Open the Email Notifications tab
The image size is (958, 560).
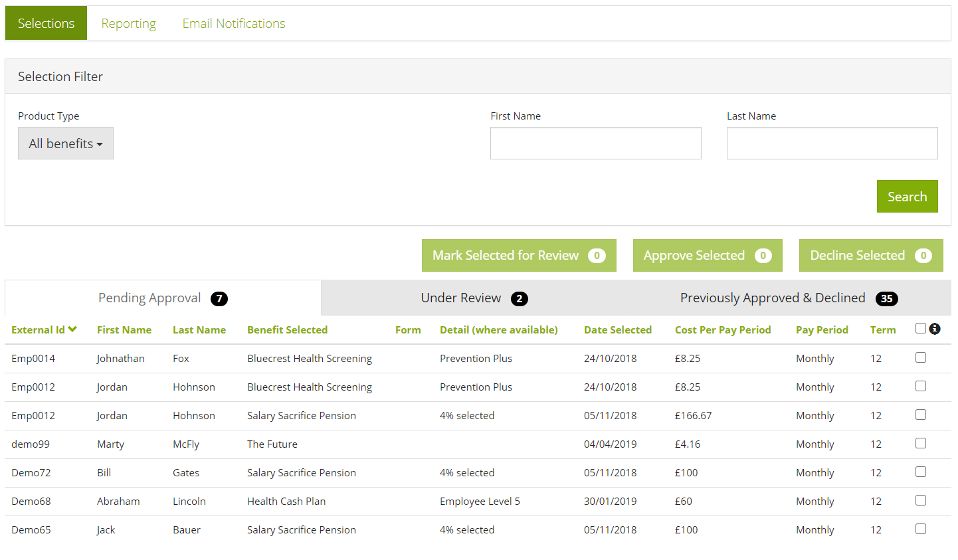point(234,23)
